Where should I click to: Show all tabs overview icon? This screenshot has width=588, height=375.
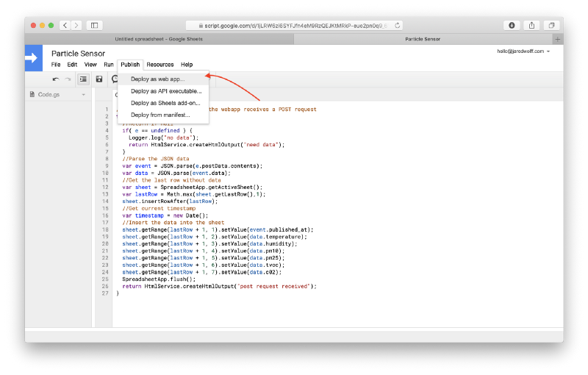(x=552, y=25)
